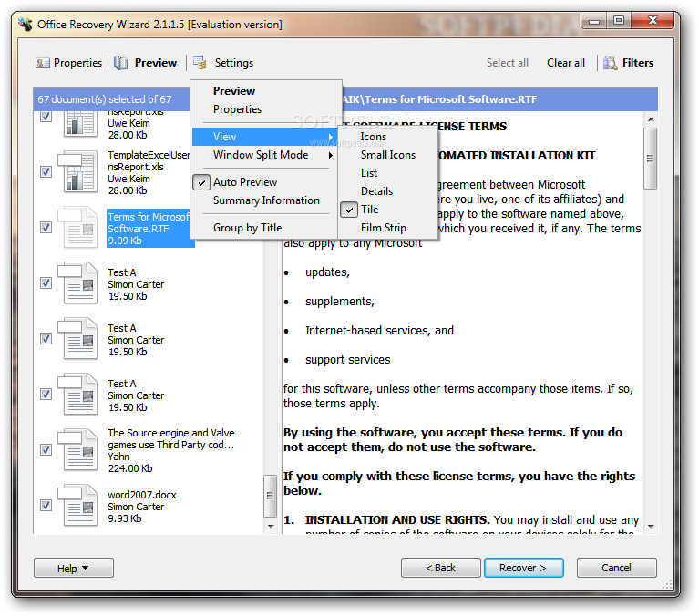Select Summary Information menu entry
Screen dimensions: 699x616
pos(266,200)
